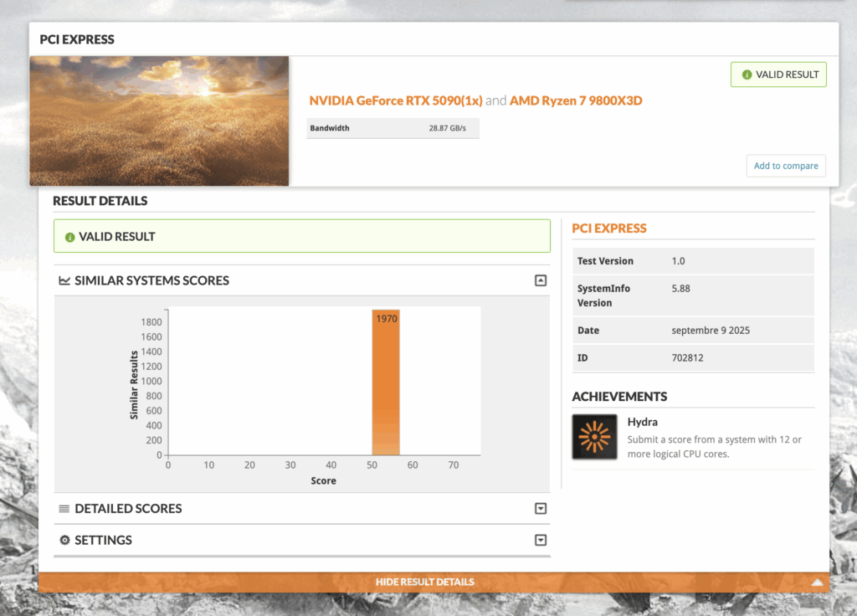
Task: Click the PCI Express benchmark thumbnail image
Action: tap(159, 121)
